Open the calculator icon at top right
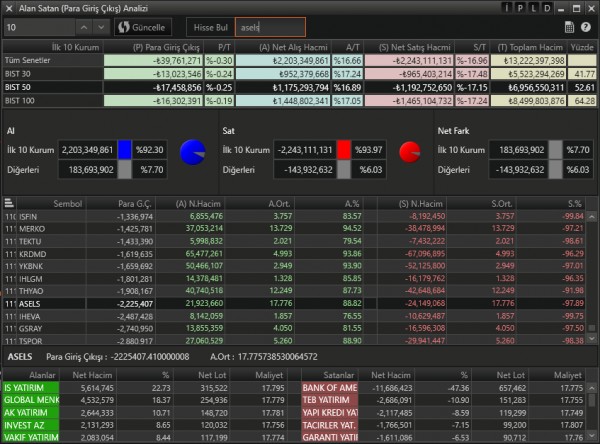 (569, 27)
